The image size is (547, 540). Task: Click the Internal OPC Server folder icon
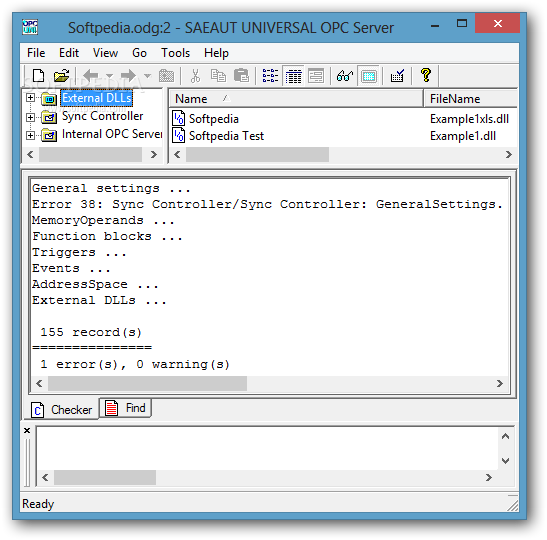click(x=49, y=135)
